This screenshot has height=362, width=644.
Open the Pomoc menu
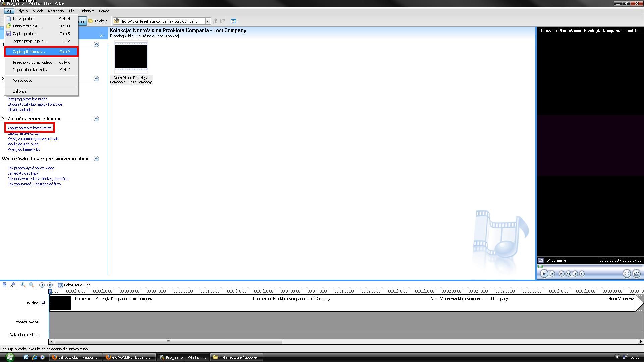104,11
